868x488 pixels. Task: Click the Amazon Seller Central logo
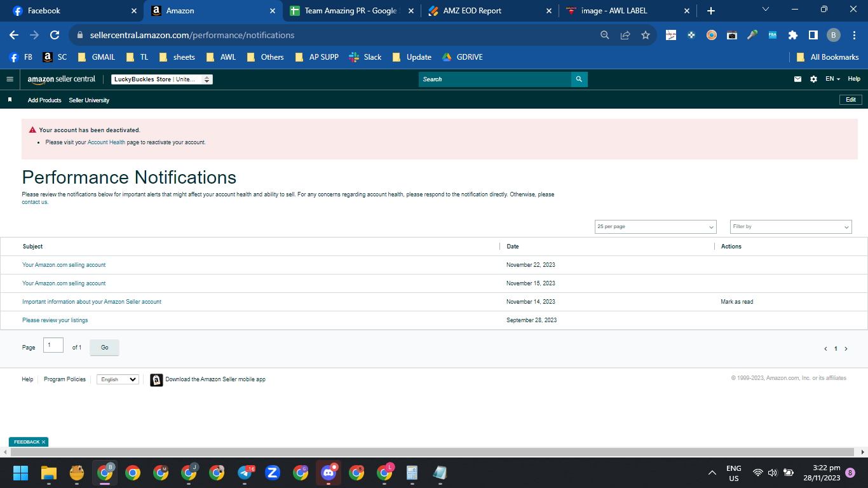click(62, 79)
